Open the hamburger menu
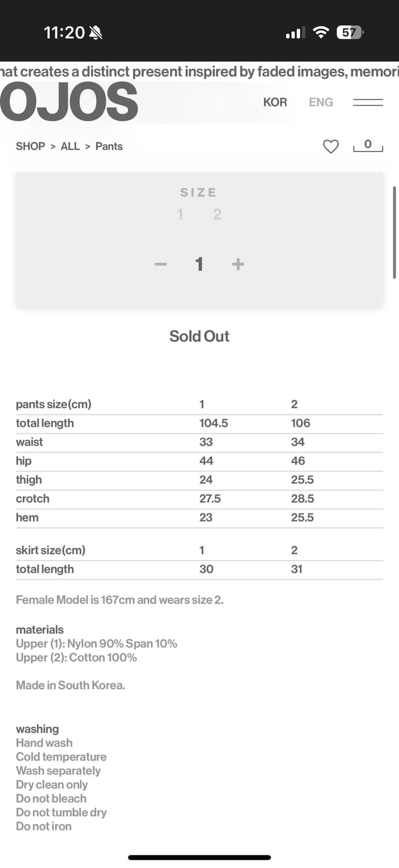This screenshot has height=868, width=399. [368, 102]
